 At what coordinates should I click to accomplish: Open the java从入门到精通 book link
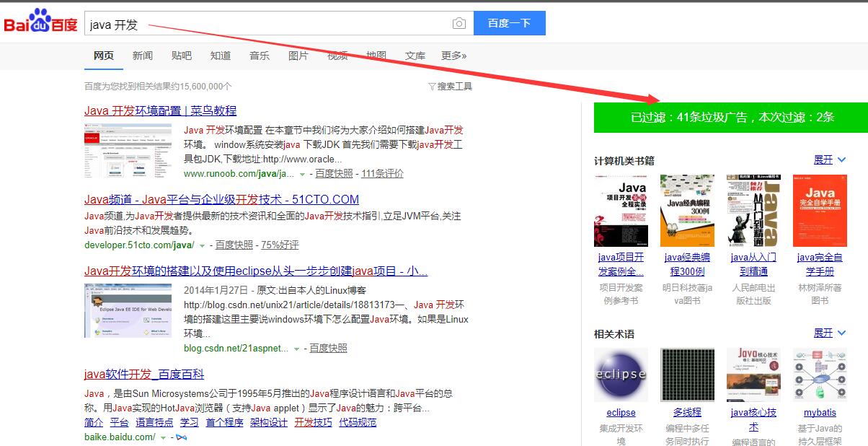point(753,265)
